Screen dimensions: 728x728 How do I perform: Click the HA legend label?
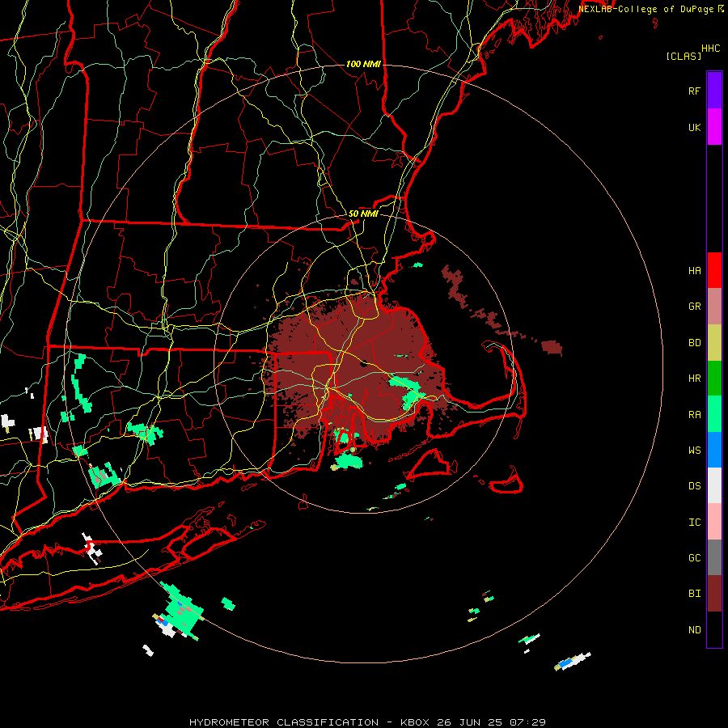[x=694, y=270]
